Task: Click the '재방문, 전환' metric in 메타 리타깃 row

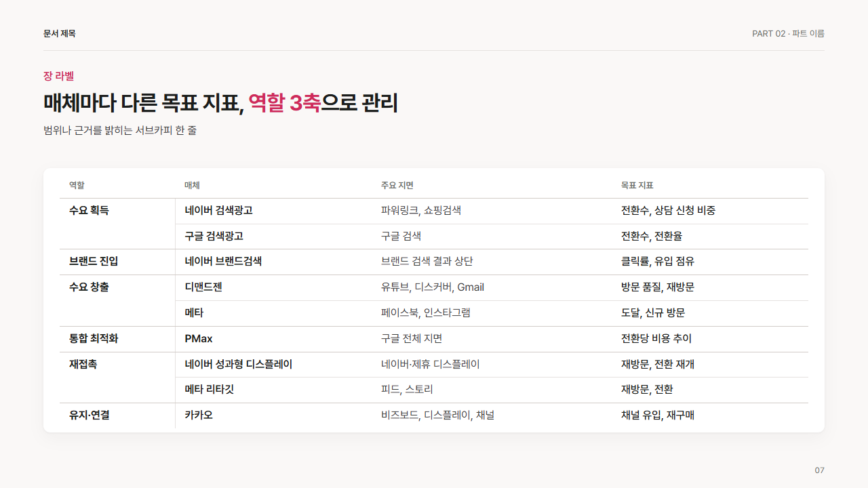Action: point(647,389)
